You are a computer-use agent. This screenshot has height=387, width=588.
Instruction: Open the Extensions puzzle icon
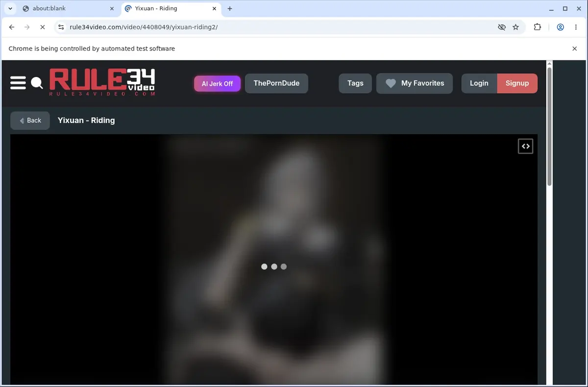[538, 27]
